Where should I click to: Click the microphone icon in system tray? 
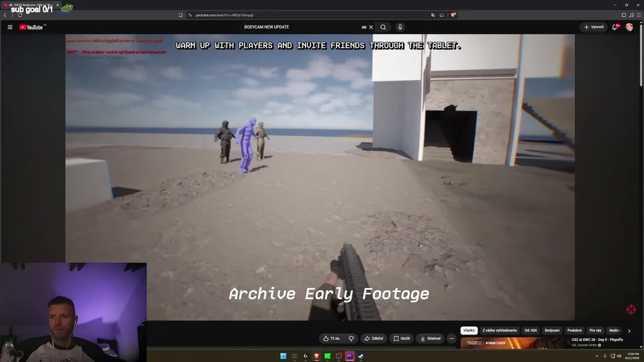click(605, 356)
